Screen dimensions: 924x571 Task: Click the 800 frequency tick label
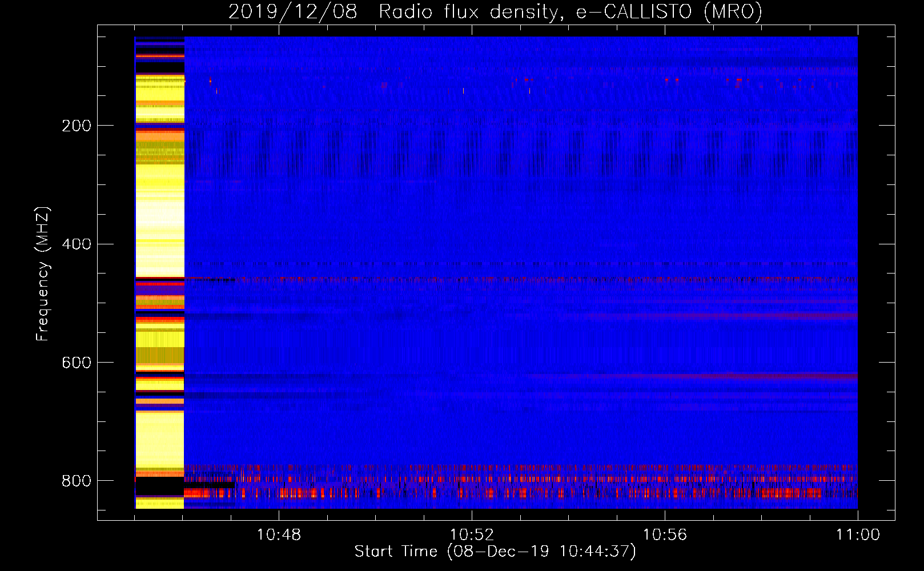pyautogui.click(x=77, y=481)
